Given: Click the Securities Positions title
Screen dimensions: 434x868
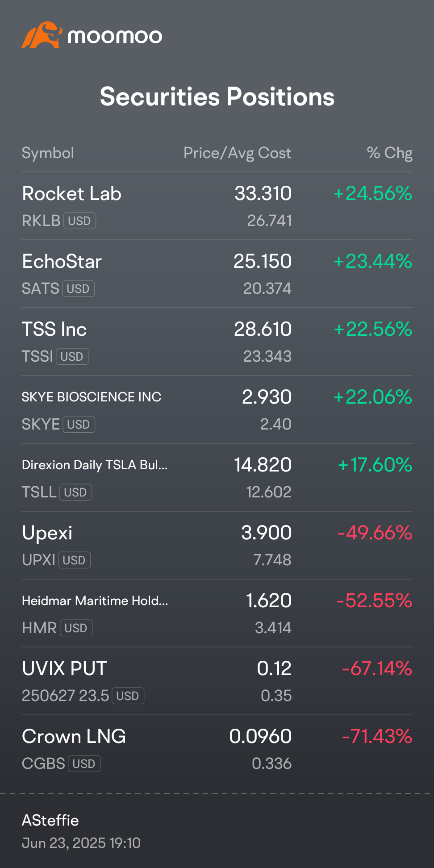Looking at the screenshot, I should (x=217, y=97).
